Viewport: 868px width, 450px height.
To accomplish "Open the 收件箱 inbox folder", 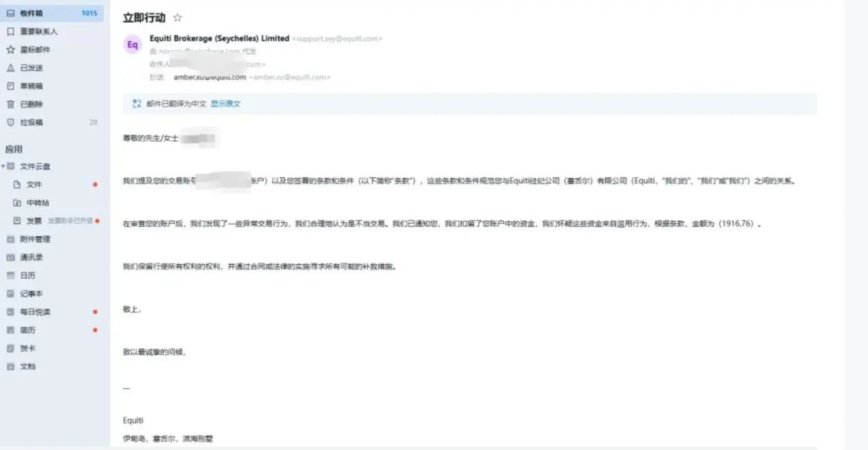I will (52, 13).
